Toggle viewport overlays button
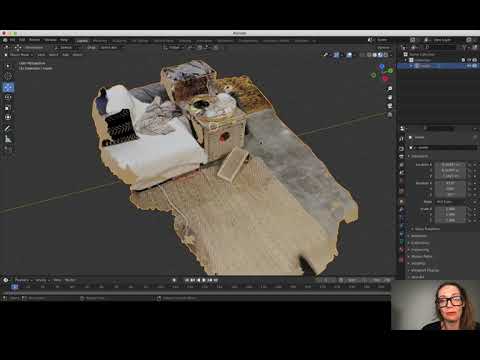 pos(349,55)
